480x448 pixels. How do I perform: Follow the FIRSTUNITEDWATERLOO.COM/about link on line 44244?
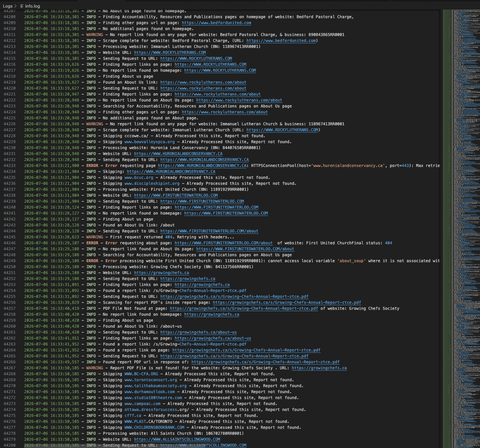[209, 231]
